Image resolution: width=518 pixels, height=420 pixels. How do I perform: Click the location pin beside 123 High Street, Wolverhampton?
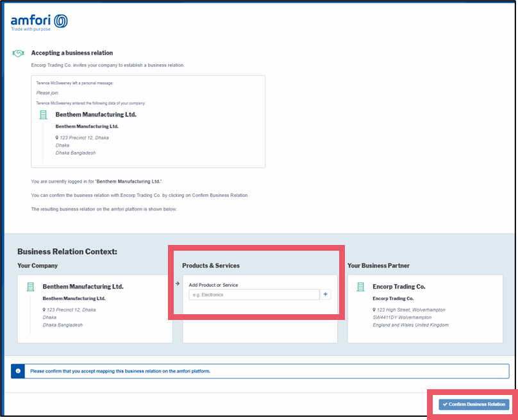(374, 310)
